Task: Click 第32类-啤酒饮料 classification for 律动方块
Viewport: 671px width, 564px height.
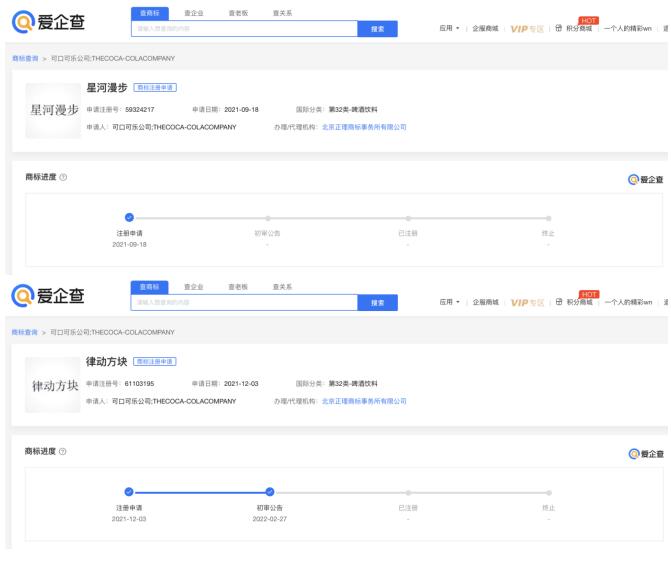Action: [x=353, y=383]
